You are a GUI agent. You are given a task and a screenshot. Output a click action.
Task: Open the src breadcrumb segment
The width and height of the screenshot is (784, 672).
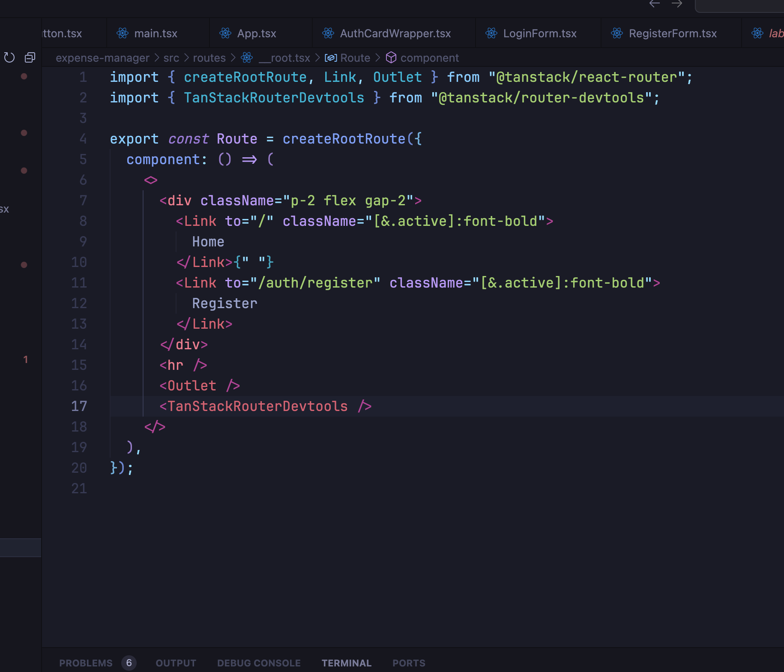pyautogui.click(x=171, y=58)
